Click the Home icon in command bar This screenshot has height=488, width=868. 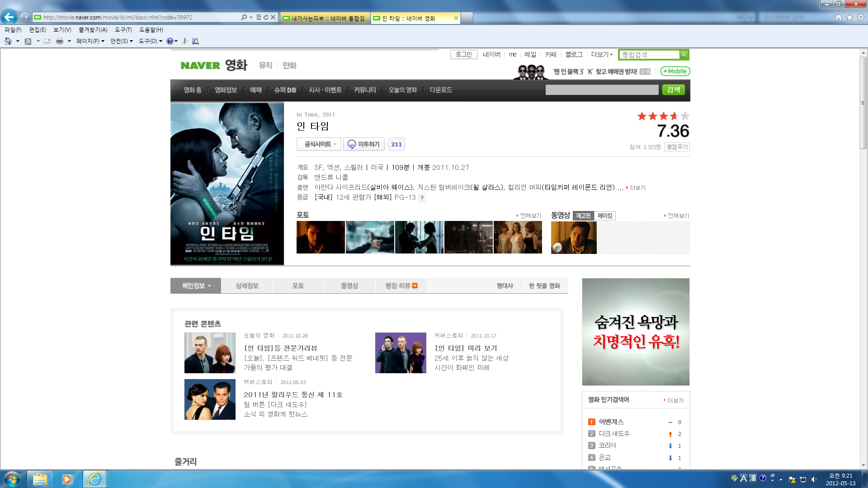pyautogui.click(x=8, y=41)
